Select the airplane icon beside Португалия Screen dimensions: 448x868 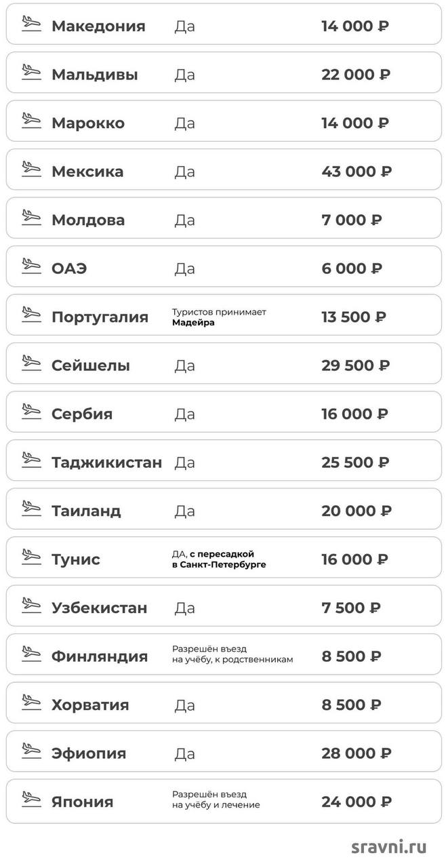[31, 315]
